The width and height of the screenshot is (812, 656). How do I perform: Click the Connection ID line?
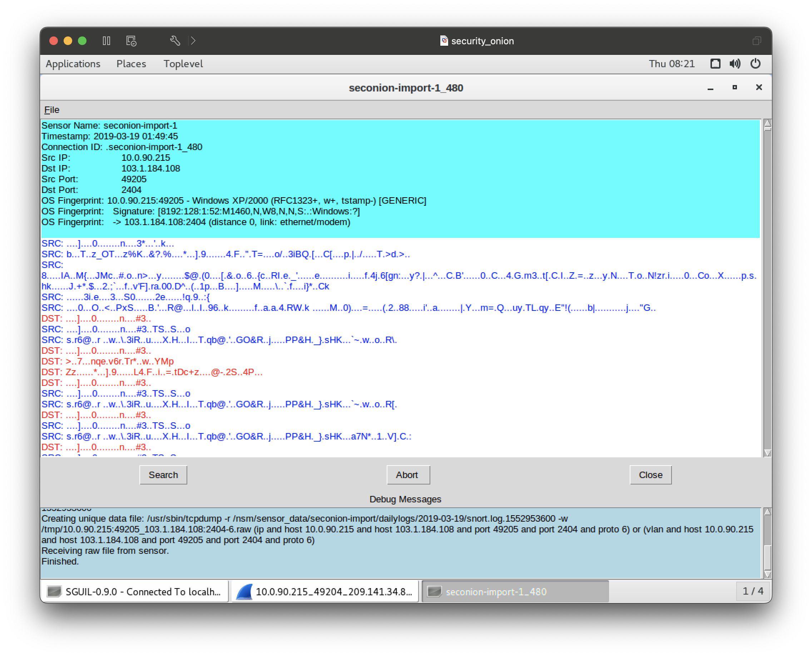(x=122, y=147)
